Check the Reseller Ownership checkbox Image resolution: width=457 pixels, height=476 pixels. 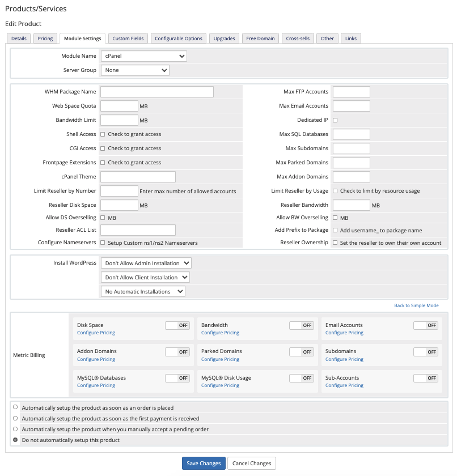point(335,243)
